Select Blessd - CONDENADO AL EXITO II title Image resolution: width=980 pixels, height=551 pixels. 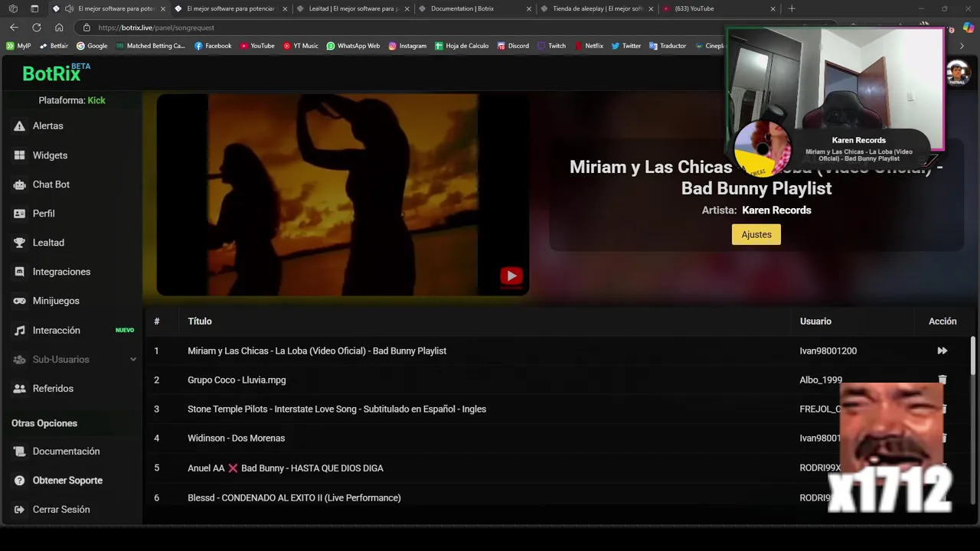coord(294,498)
